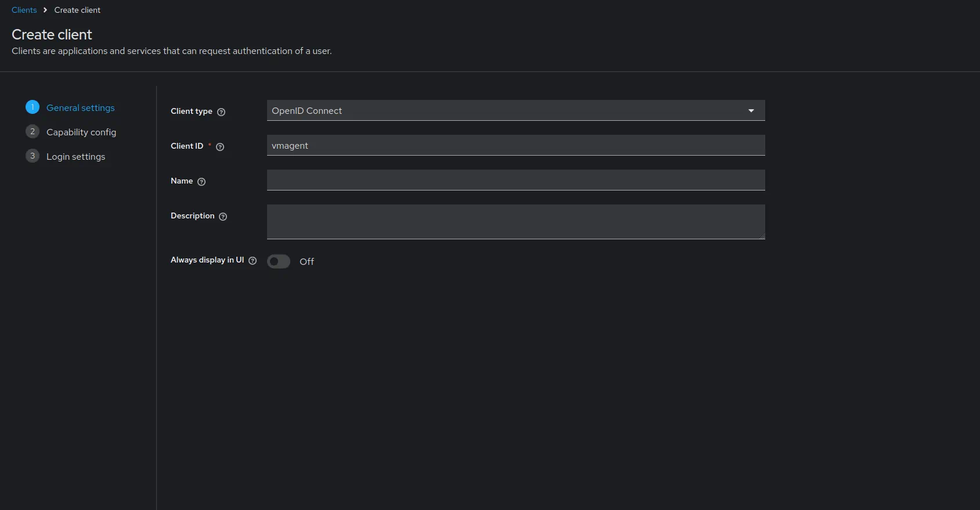The image size is (980, 510).
Task: Click into the empty Name input field
Action: 516,180
